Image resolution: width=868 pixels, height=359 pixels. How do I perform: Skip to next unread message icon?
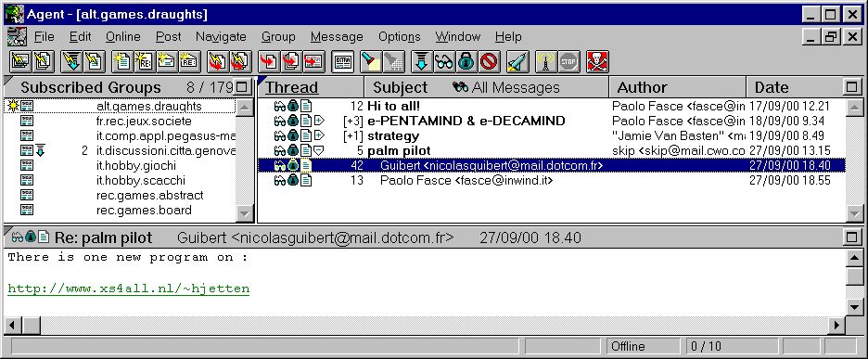pyautogui.click(x=218, y=61)
